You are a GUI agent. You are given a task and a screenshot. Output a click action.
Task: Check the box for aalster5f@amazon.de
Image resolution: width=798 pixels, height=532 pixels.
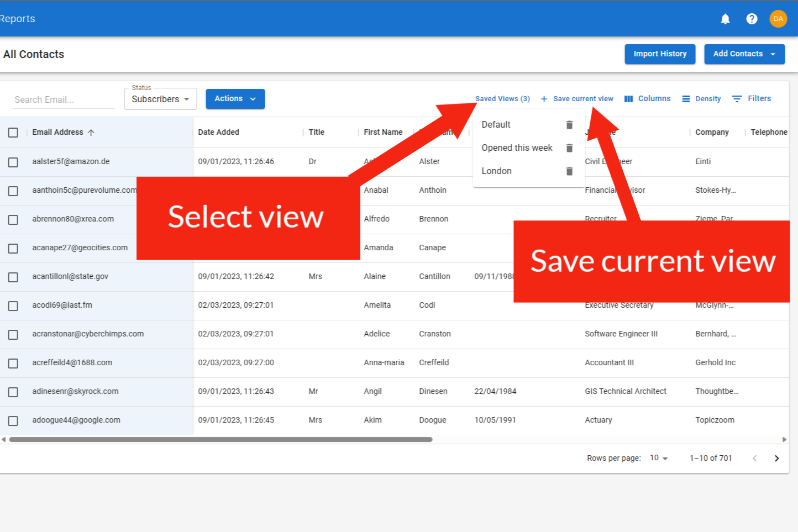tap(13, 162)
